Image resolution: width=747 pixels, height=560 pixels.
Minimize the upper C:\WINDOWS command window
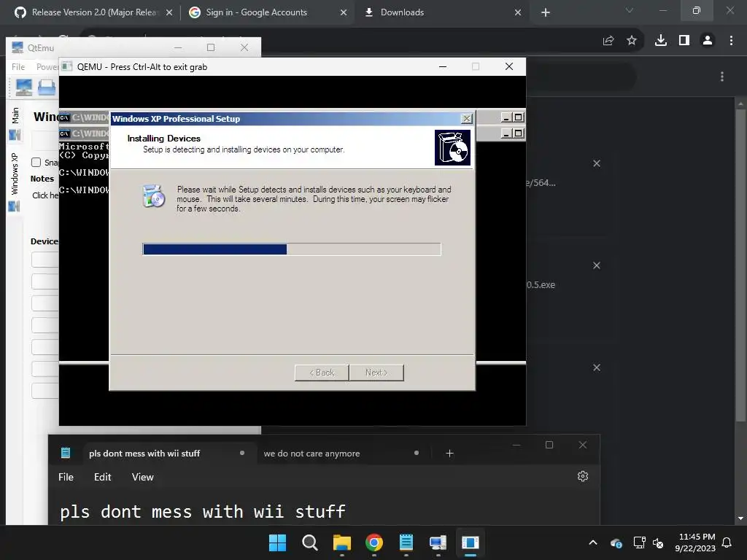506,117
